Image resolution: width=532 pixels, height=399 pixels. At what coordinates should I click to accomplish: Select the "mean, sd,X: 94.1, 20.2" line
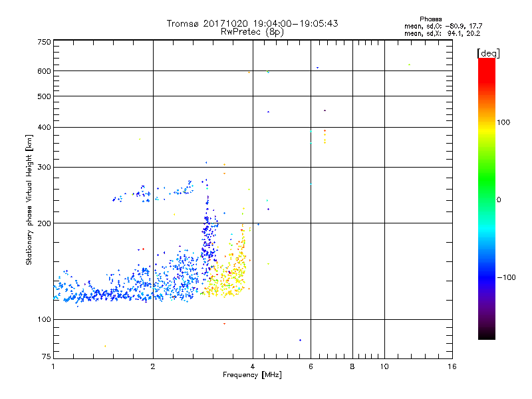point(442,34)
